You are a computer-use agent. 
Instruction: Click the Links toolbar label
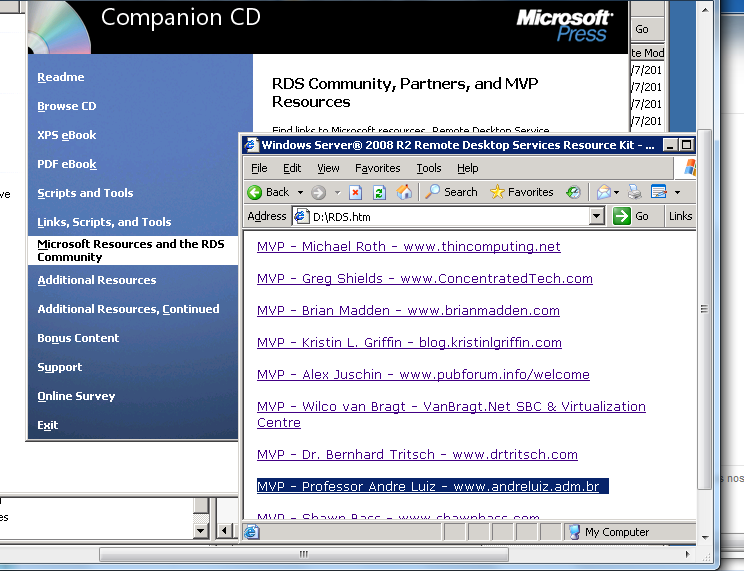coord(680,216)
